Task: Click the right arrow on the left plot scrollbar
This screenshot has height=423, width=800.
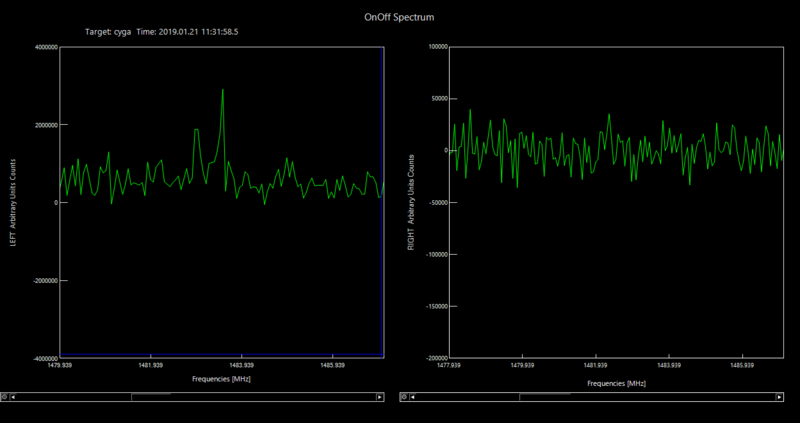Action: point(379,397)
